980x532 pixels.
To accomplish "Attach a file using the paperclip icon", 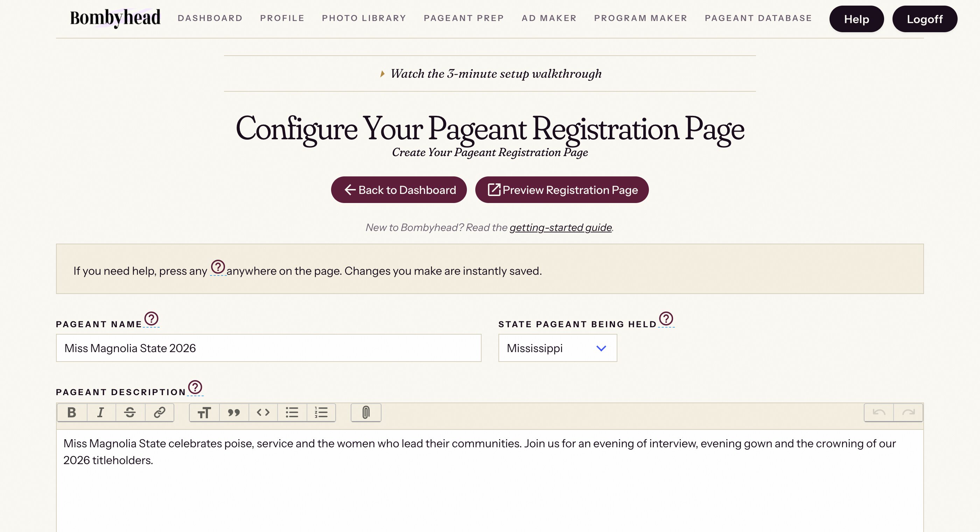I will [x=366, y=413].
